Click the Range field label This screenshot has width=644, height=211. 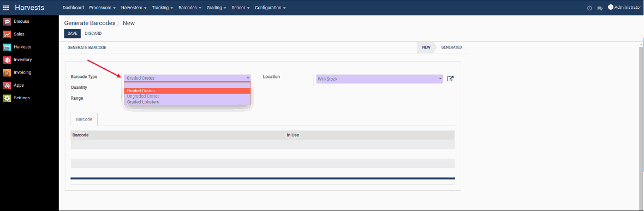tap(77, 98)
